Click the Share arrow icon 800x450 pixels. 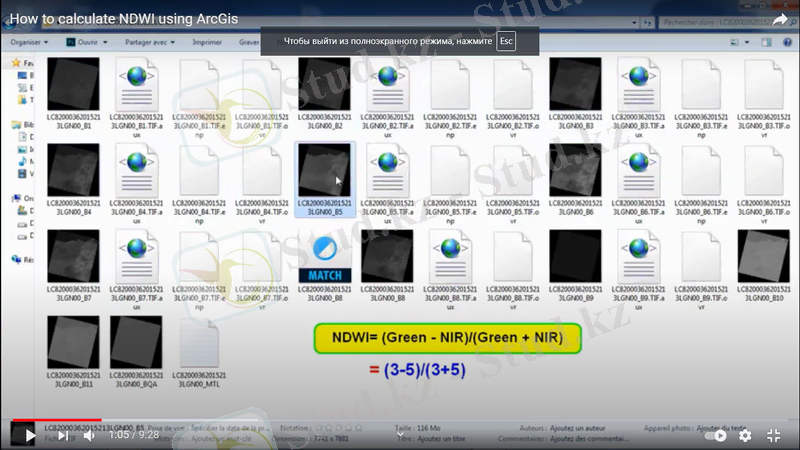pyautogui.click(x=780, y=19)
